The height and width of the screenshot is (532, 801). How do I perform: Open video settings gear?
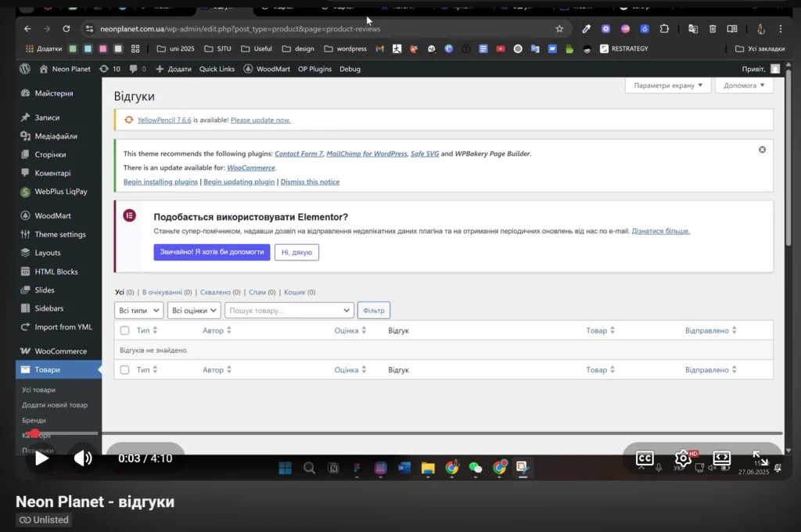pyautogui.click(x=683, y=458)
